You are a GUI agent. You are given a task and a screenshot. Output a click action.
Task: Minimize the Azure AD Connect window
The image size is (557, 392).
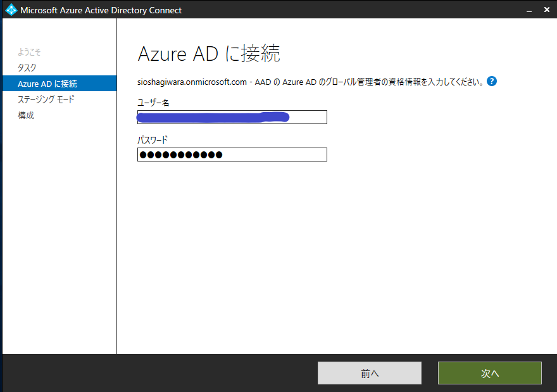(x=529, y=9)
